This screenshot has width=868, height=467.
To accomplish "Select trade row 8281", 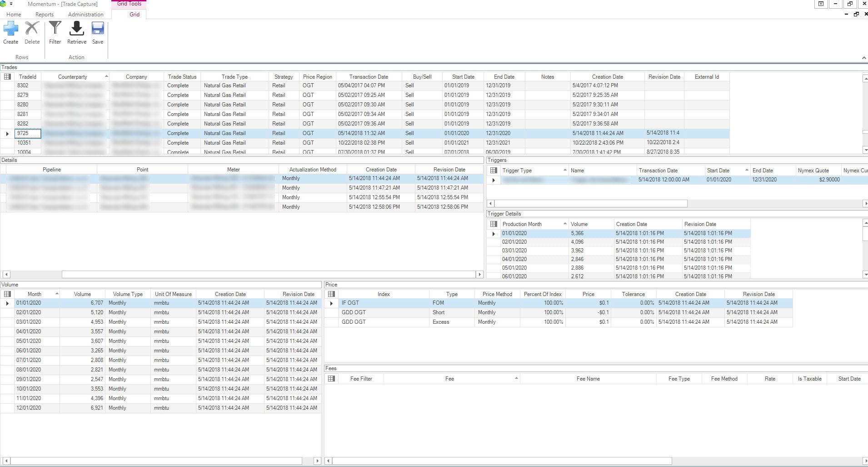I will point(365,114).
